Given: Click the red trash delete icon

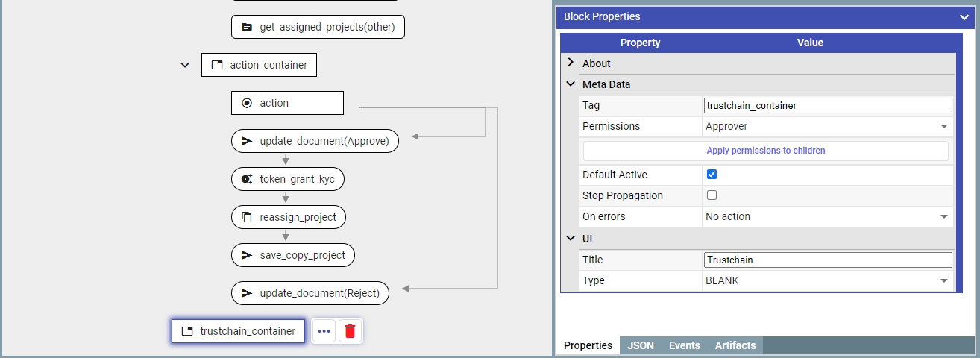Looking at the screenshot, I should click(x=351, y=331).
